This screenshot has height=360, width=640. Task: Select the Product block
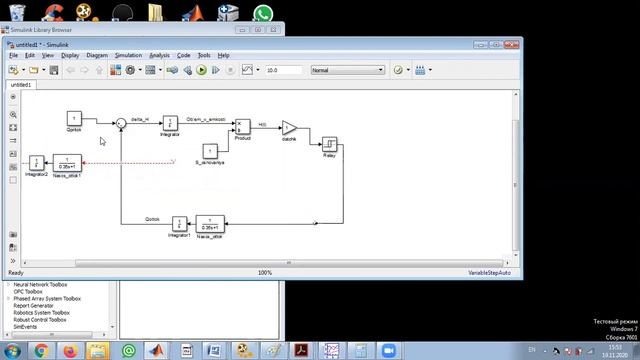pos(243,127)
